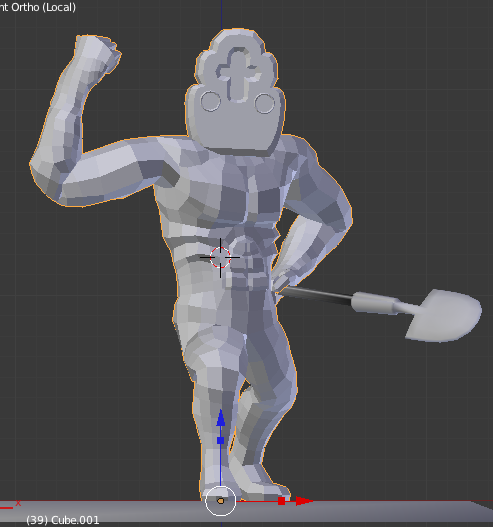Click the white circle at the manipulator center

click(x=220, y=501)
